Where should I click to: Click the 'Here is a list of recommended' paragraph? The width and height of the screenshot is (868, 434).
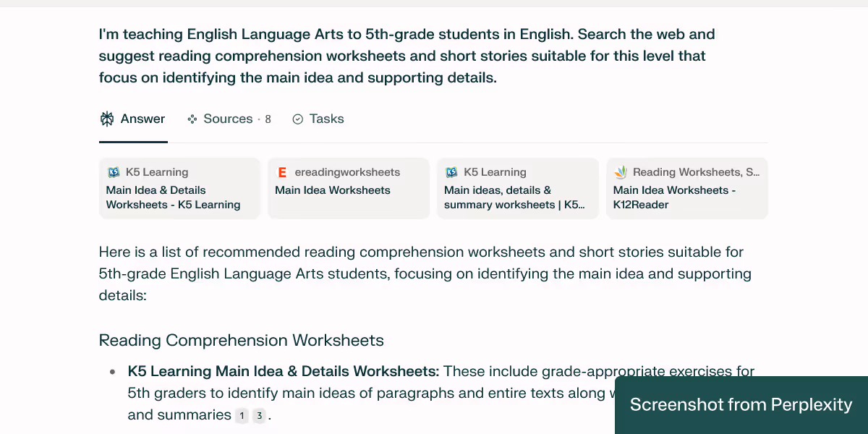425,273
